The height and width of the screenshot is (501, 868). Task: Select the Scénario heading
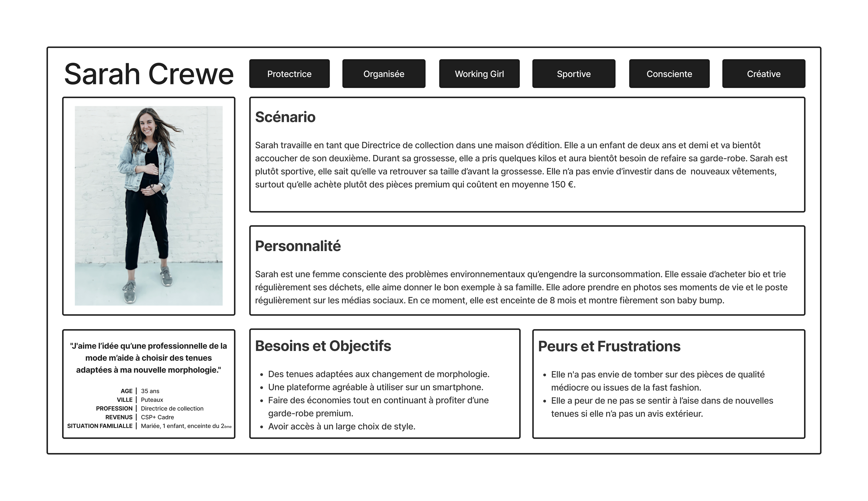pyautogui.click(x=285, y=117)
